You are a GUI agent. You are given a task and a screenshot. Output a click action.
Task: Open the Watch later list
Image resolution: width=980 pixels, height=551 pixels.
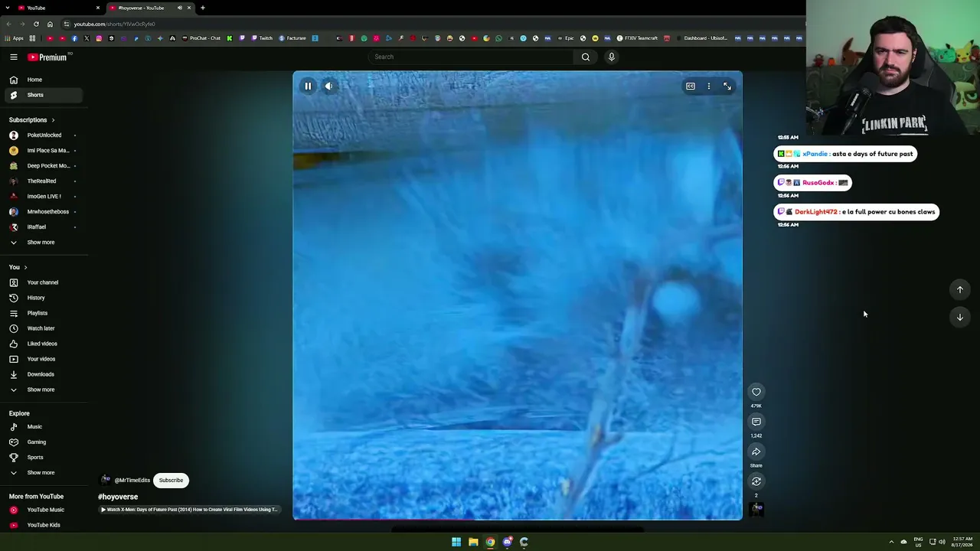(x=44, y=328)
